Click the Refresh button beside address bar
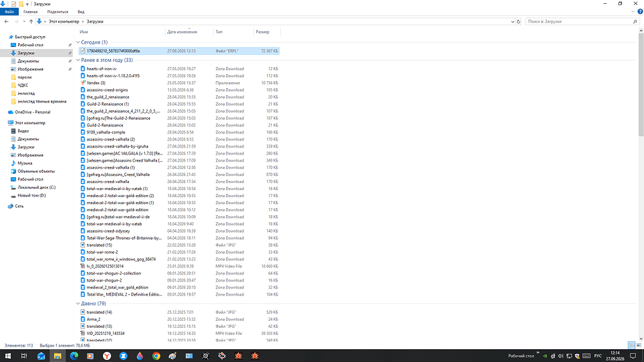 coord(518,21)
